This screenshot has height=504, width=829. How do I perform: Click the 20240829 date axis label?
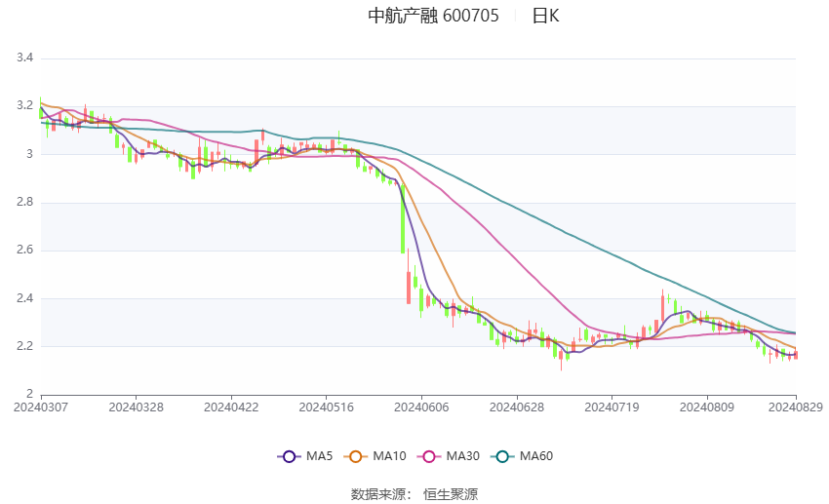click(x=796, y=407)
